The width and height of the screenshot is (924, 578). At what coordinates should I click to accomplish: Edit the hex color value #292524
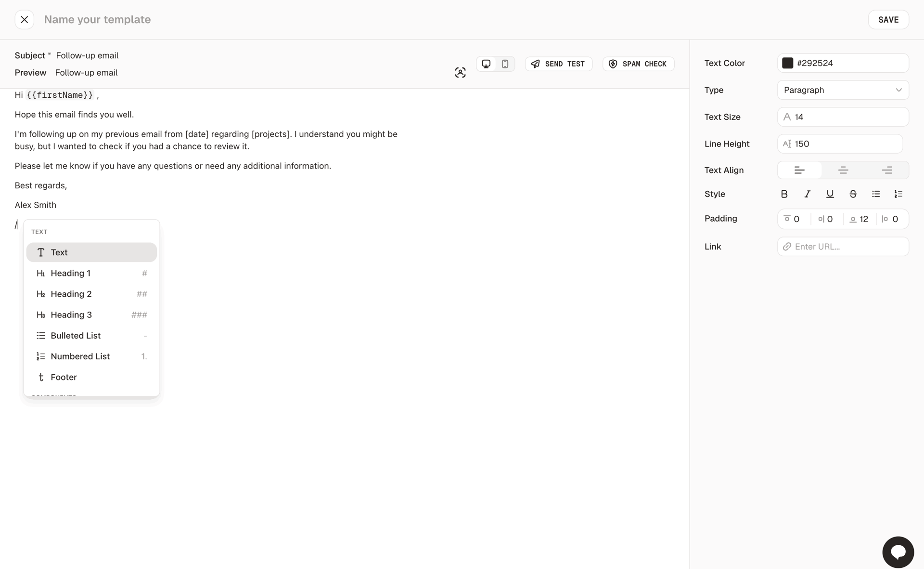tap(815, 63)
